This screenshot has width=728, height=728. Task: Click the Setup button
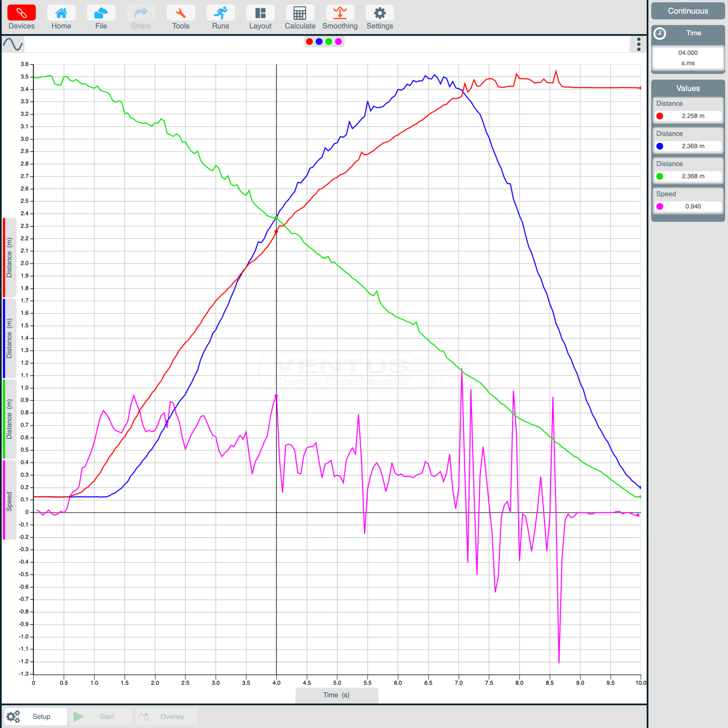(x=36, y=717)
